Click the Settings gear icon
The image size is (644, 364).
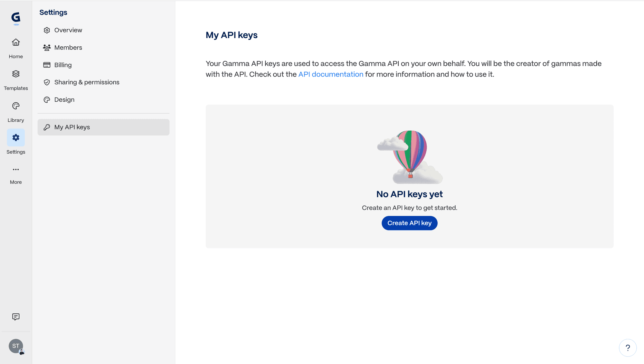click(x=16, y=138)
